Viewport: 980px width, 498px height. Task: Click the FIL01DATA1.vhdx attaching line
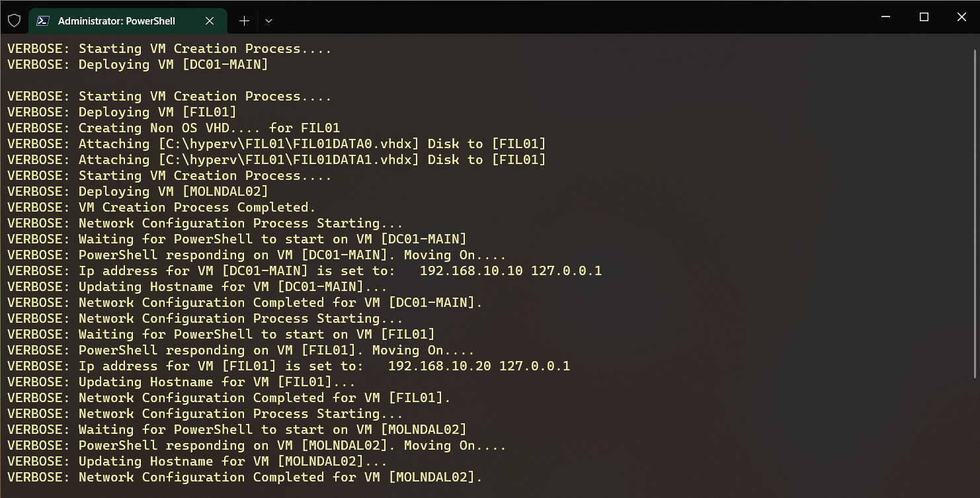click(276, 159)
